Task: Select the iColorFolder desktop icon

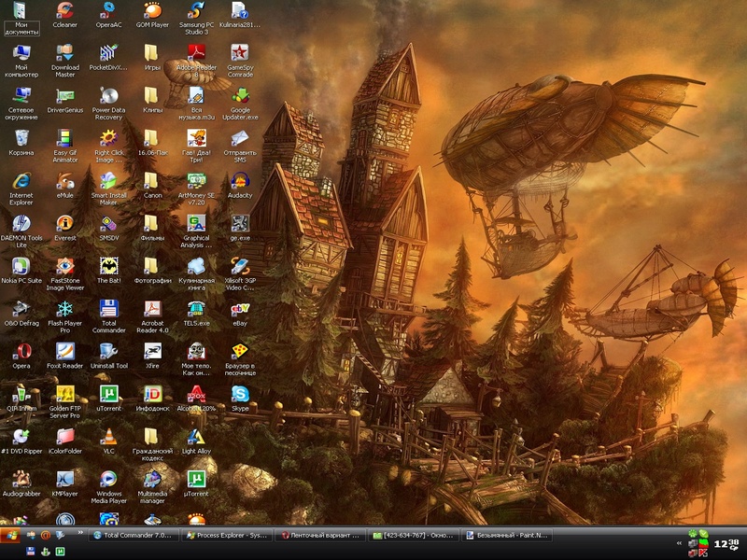Action: 65,437
